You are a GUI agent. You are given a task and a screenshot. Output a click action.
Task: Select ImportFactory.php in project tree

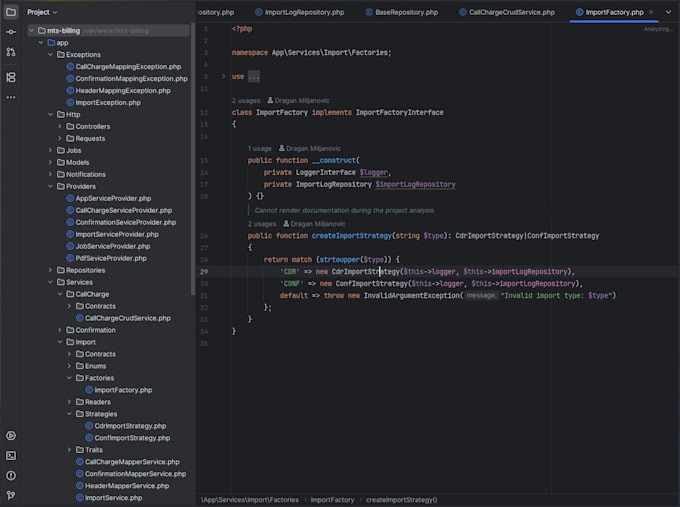click(118, 390)
